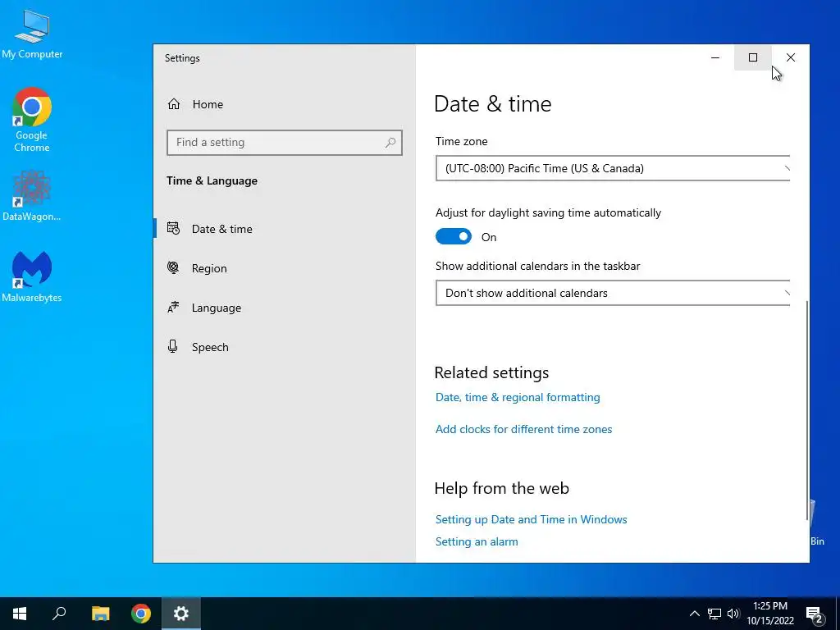This screenshot has width=840, height=630.
Task: Close the Settings window
Action: coord(791,57)
